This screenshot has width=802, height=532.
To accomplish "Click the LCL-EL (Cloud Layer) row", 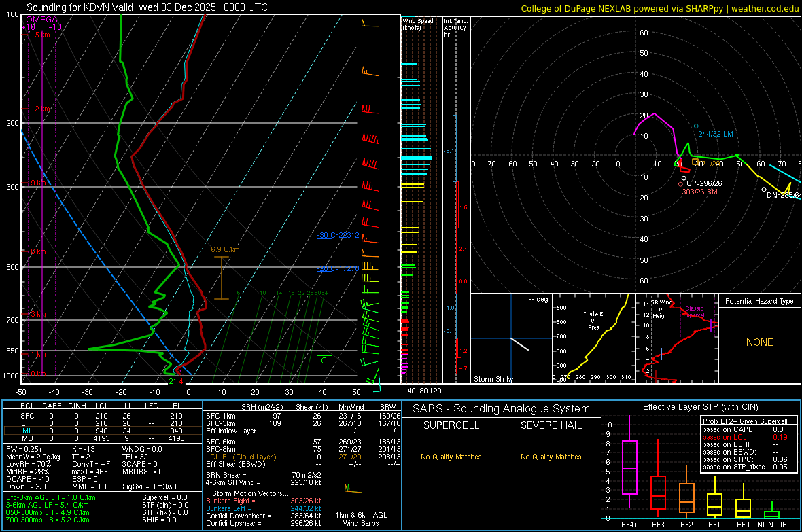I will click(x=303, y=457).
